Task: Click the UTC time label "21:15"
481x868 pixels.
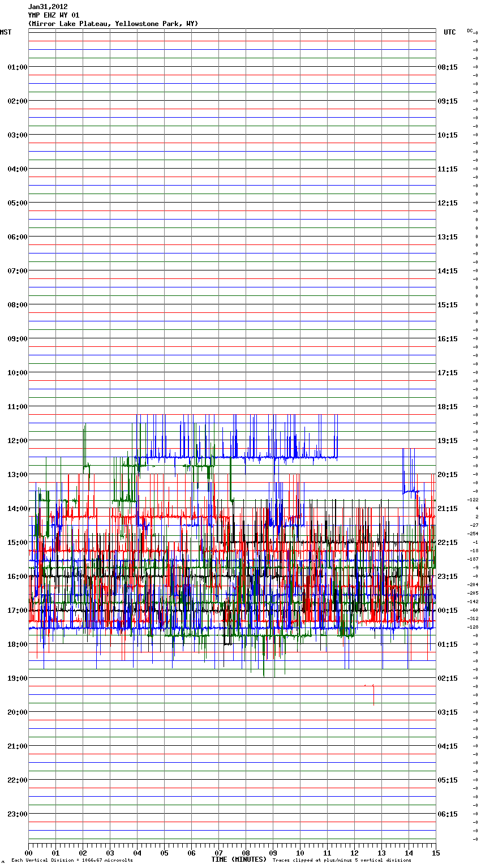Action: pos(448,509)
